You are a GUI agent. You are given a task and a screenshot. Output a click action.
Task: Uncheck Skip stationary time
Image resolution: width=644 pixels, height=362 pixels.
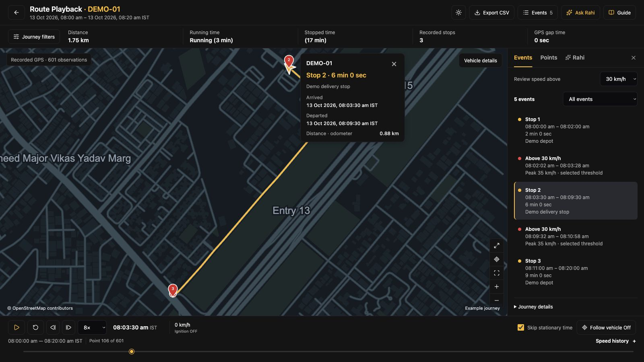coord(521,327)
